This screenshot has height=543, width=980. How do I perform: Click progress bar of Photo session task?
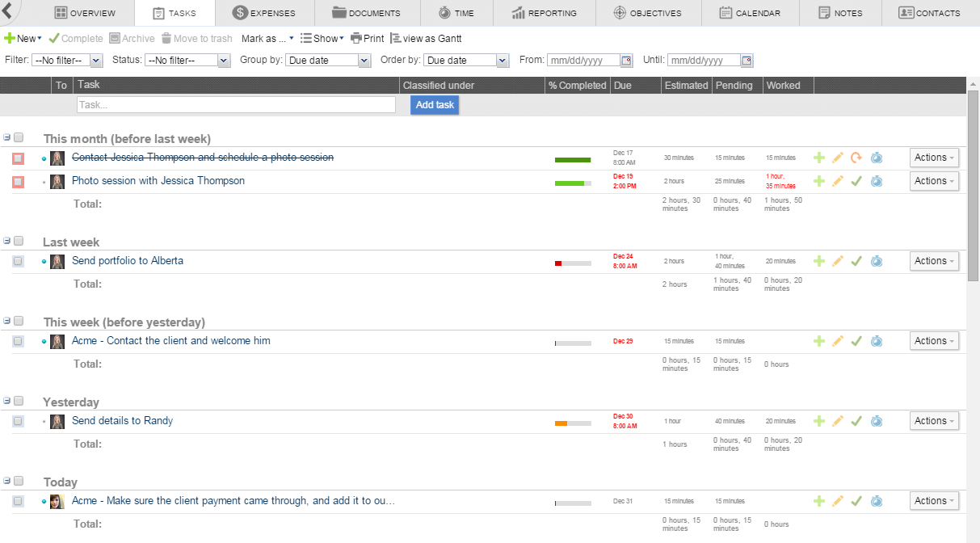573,183
